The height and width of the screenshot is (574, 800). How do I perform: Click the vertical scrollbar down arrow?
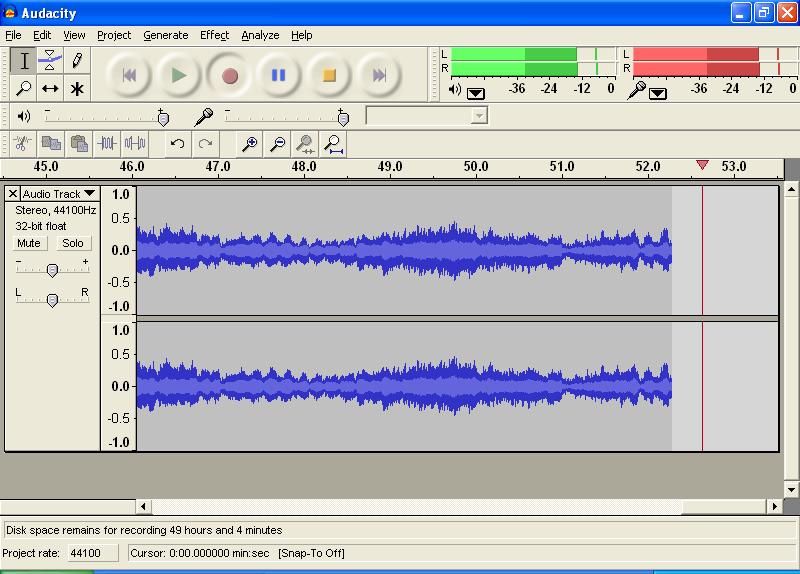tap(791, 490)
